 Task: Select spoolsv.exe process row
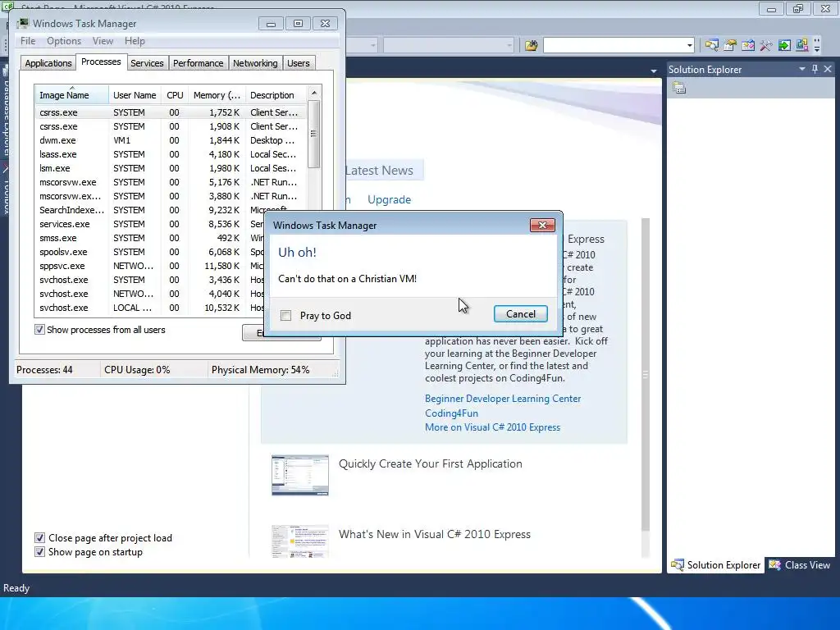pos(151,252)
